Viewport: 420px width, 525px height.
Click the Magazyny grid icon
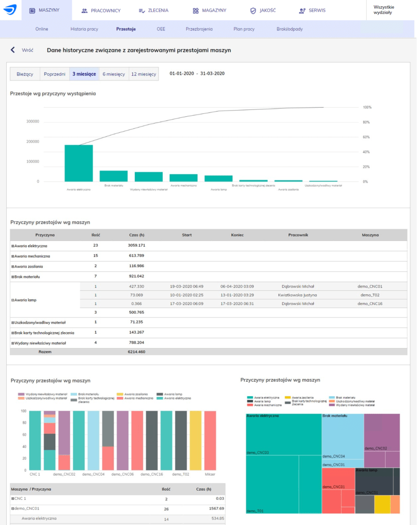coord(196,10)
